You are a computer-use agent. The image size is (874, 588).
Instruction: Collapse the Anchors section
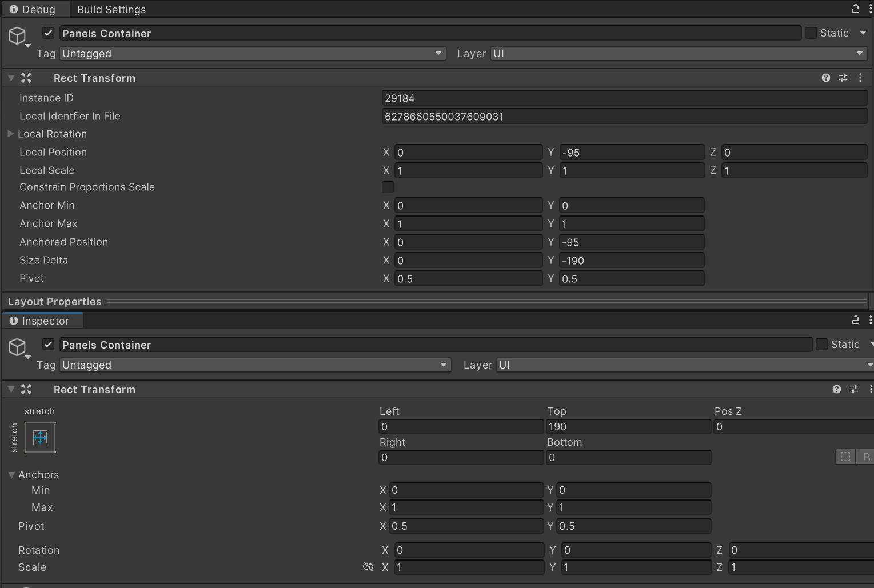(11, 474)
